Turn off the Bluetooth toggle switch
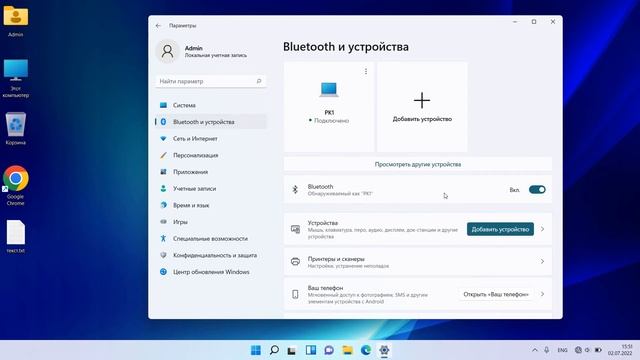The width and height of the screenshot is (640, 360). [537, 190]
